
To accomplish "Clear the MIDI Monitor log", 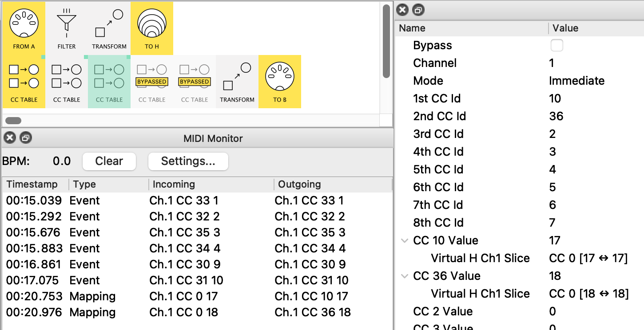I will (109, 161).
